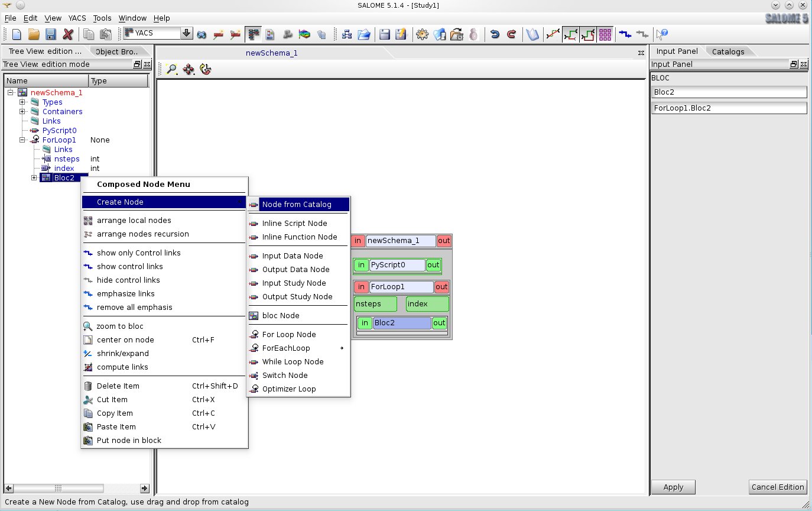Image resolution: width=812 pixels, height=511 pixels.
Task: Select the nsteps port in tree
Action: (x=66, y=159)
